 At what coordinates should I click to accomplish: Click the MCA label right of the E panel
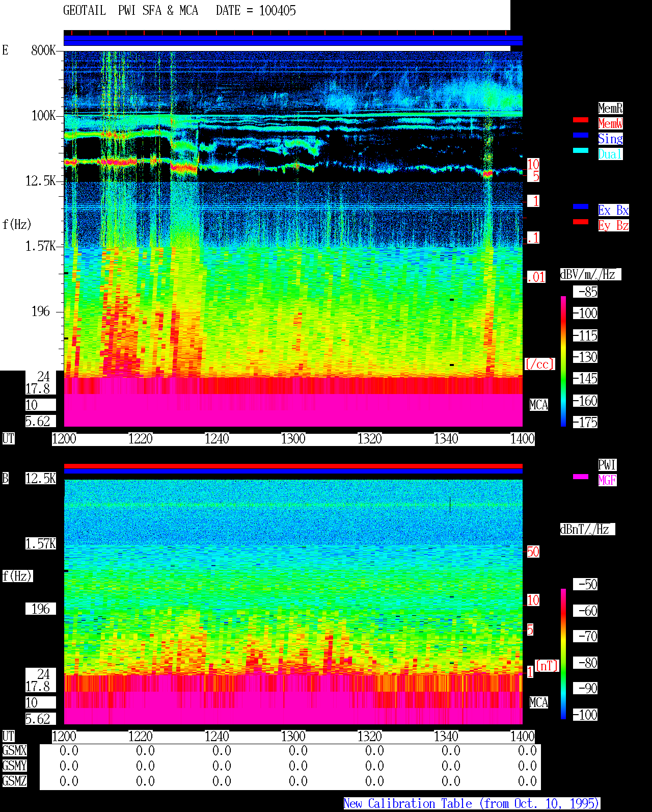pos(538,405)
